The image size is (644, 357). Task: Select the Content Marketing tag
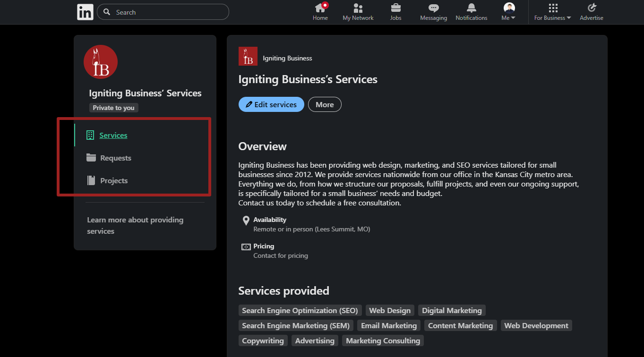[x=460, y=325]
